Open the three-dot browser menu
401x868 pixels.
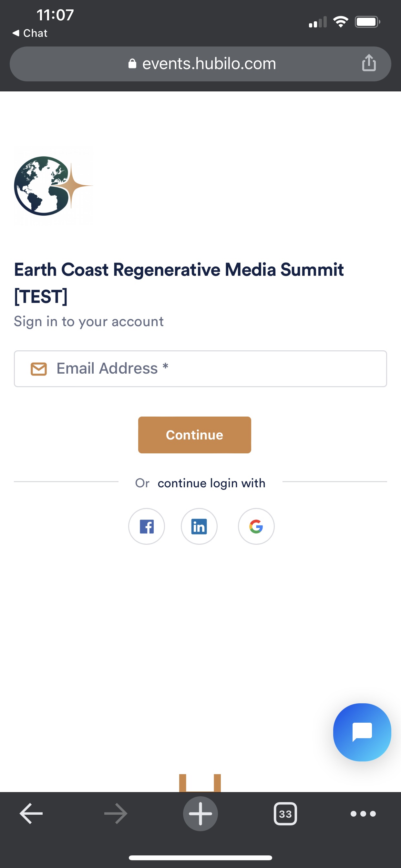tap(363, 813)
